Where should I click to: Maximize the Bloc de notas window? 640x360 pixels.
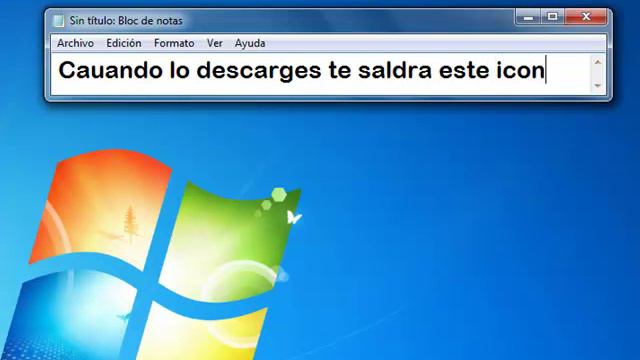tap(553, 17)
